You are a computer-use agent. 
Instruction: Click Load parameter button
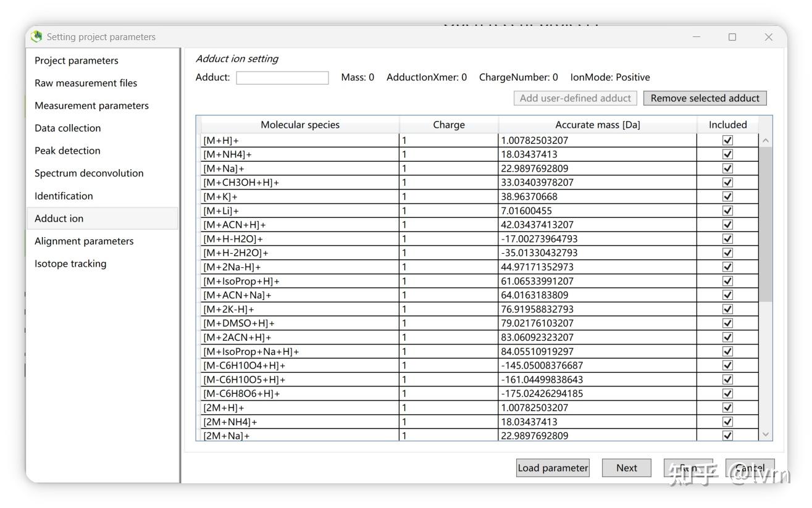click(x=553, y=468)
